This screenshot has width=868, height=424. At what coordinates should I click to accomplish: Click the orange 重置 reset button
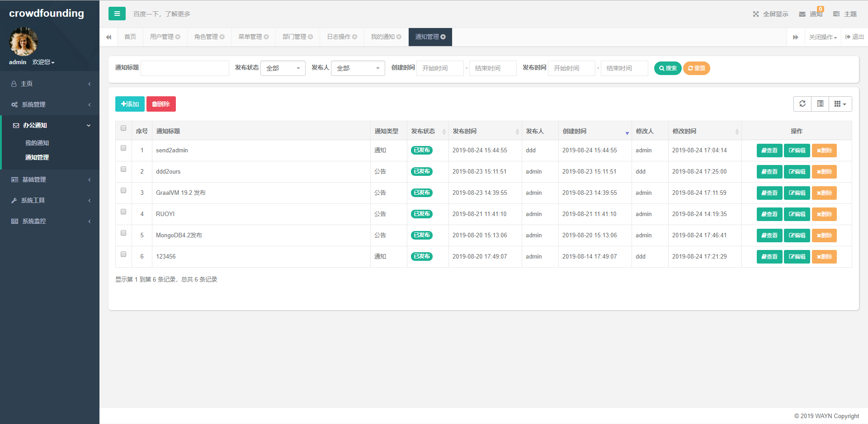697,68
